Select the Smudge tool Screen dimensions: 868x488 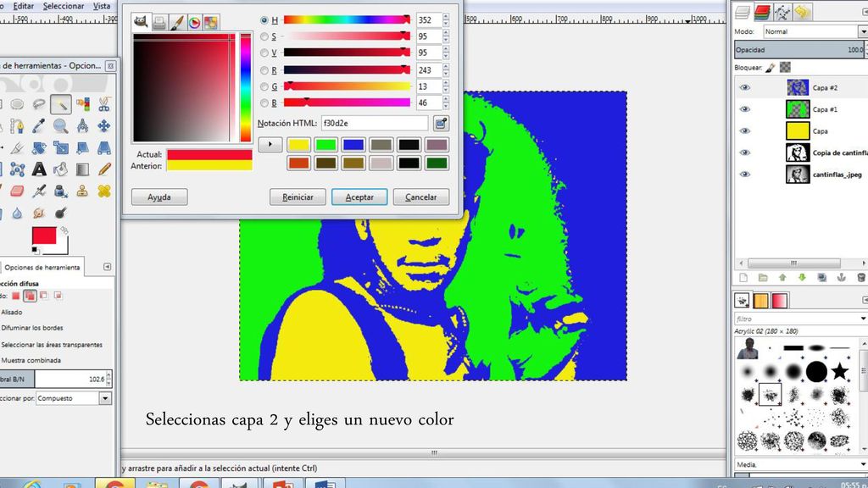pyautogui.click(x=39, y=213)
